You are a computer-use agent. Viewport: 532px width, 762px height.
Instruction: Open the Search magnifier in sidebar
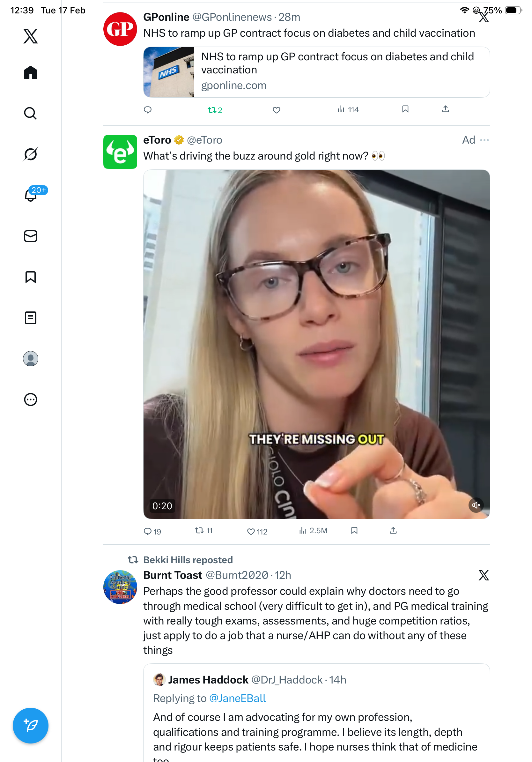(x=31, y=113)
